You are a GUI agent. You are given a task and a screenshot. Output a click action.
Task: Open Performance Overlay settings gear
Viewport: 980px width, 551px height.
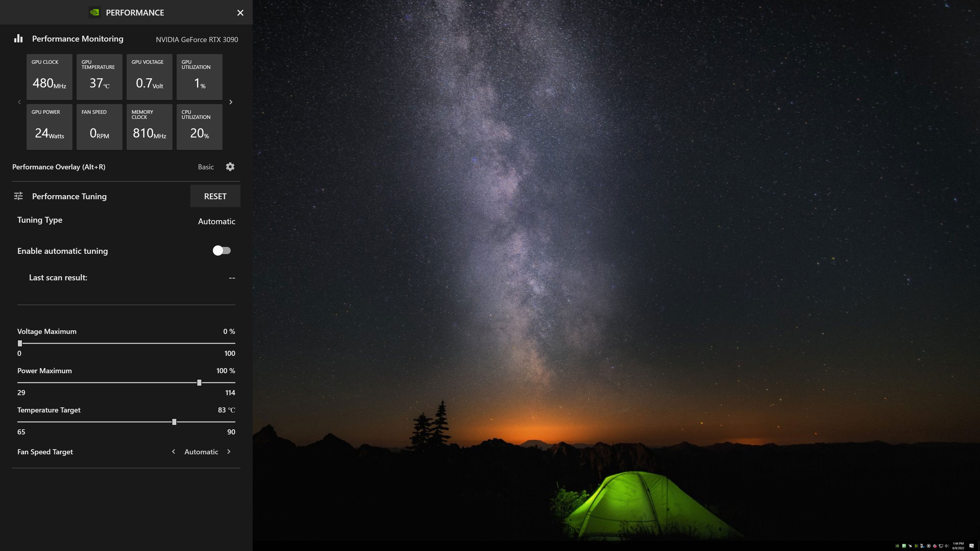[230, 167]
